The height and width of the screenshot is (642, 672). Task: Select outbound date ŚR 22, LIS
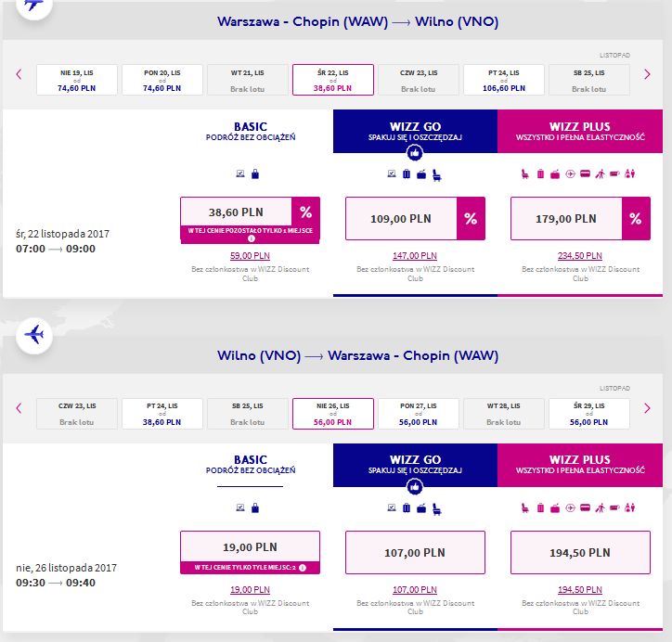pyautogui.click(x=333, y=80)
